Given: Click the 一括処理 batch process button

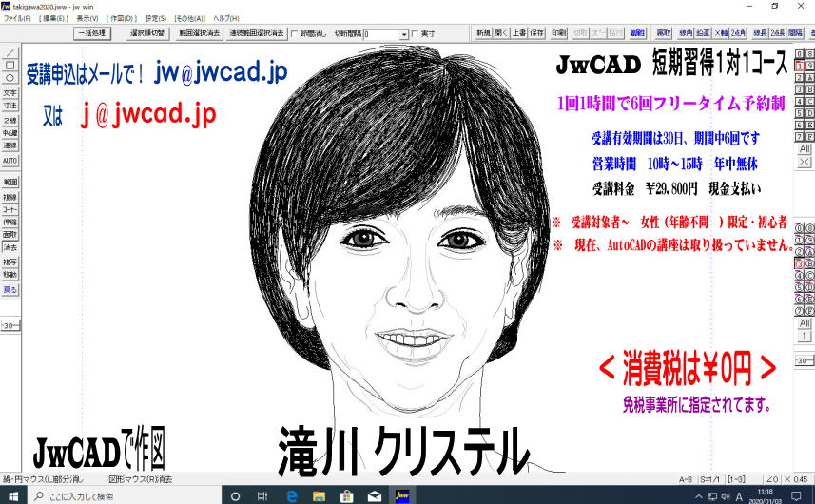Looking at the screenshot, I should tap(92, 33).
